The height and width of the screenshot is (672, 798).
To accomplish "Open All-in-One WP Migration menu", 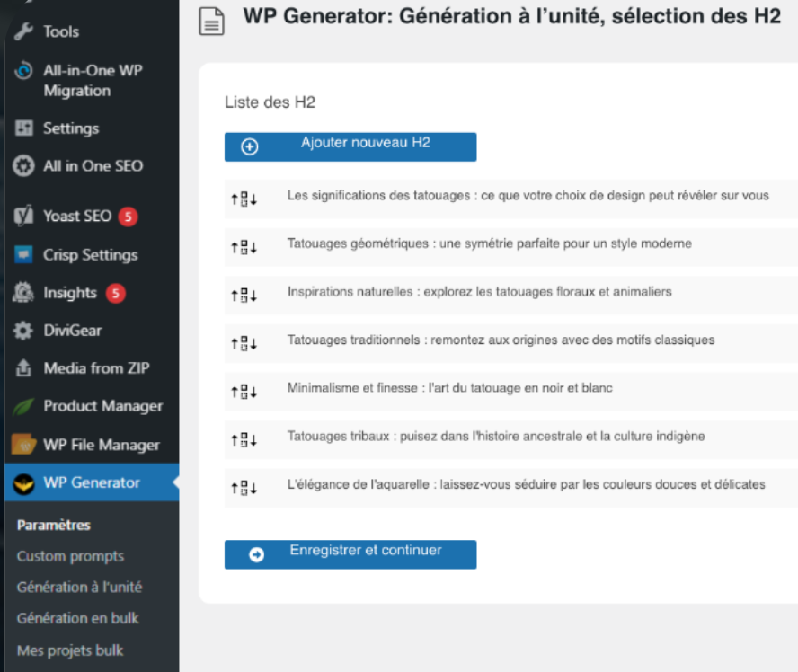I will [92, 80].
